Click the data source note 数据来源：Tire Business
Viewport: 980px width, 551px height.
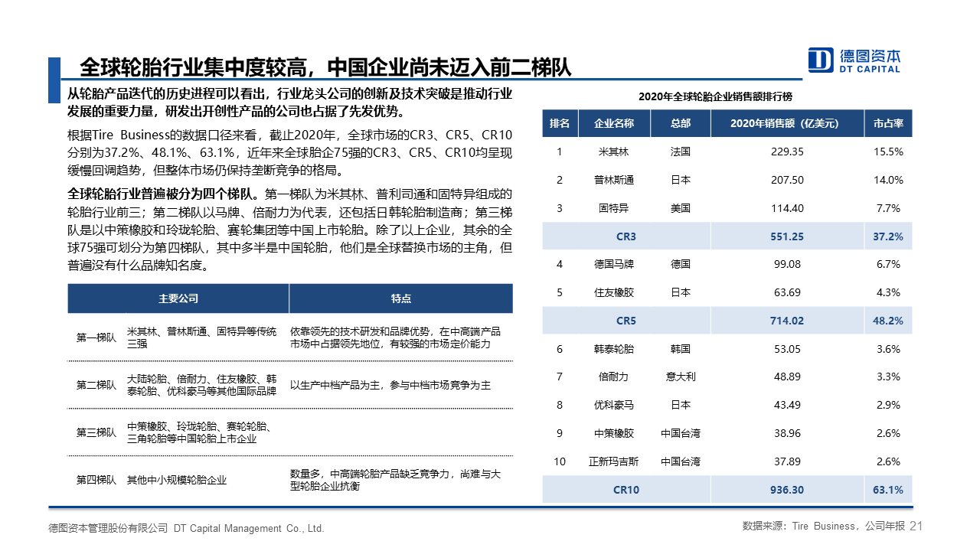pos(824,526)
